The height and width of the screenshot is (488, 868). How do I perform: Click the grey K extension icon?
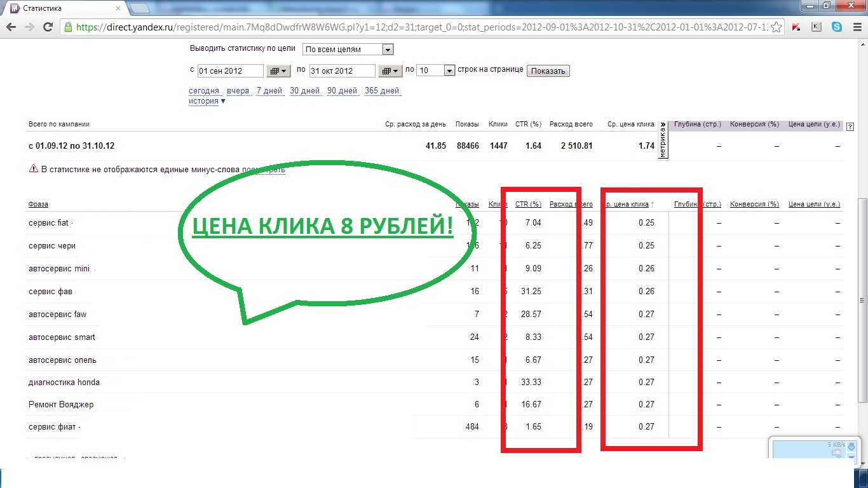click(817, 27)
